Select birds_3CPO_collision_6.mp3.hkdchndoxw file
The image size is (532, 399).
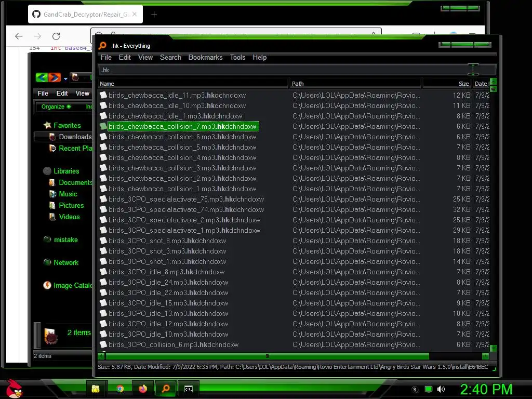pos(174,345)
